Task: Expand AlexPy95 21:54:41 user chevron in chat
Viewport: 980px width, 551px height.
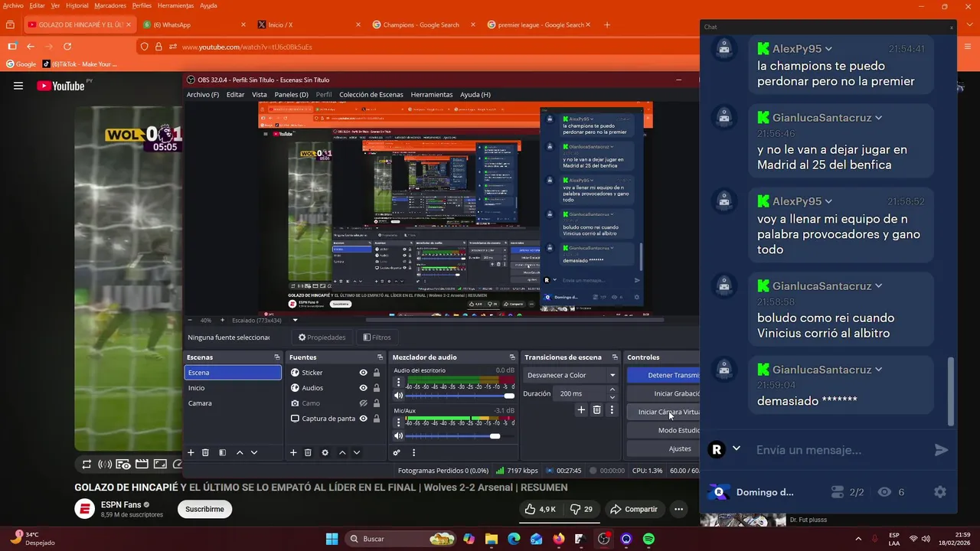Action: (x=828, y=49)
